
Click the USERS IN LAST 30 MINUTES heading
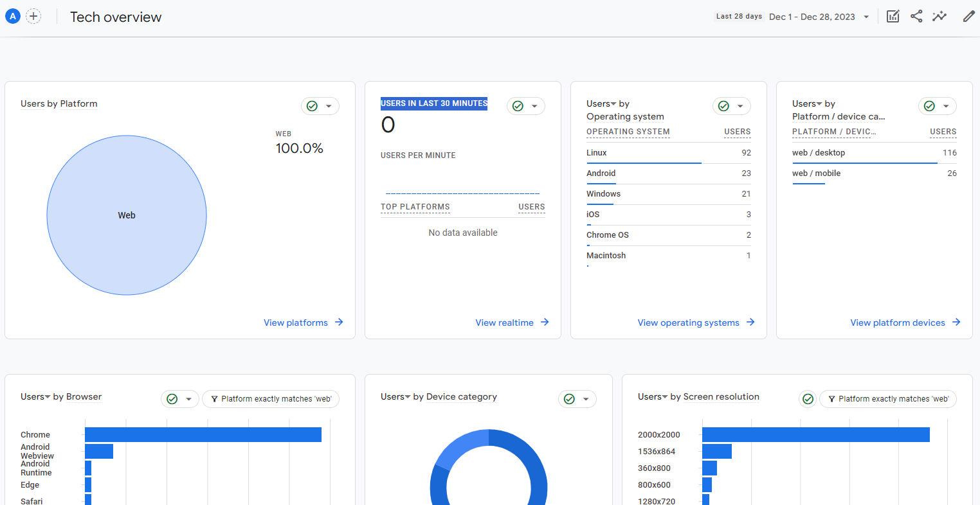point(434,103)
